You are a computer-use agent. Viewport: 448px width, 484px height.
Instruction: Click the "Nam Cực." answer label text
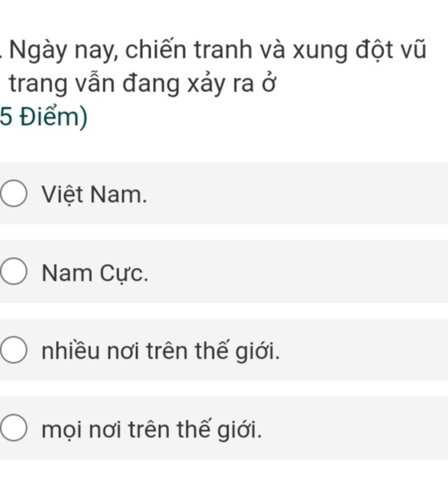(95, 274)
